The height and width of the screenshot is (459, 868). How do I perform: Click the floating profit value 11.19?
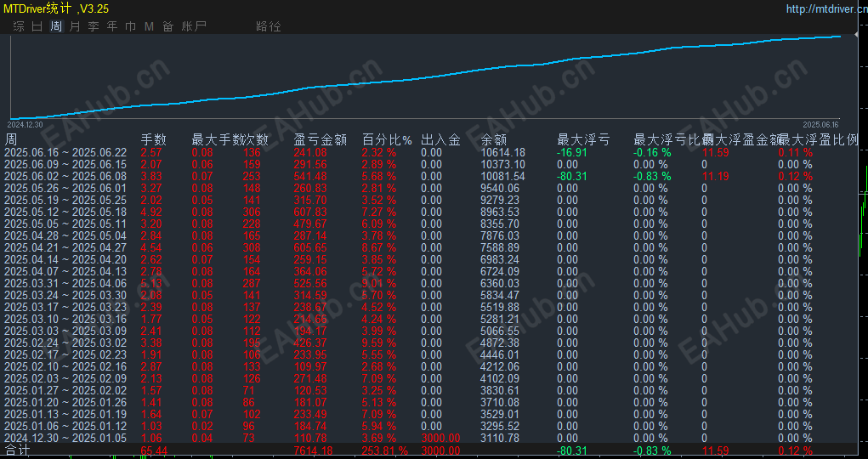(x=715, y=176)
